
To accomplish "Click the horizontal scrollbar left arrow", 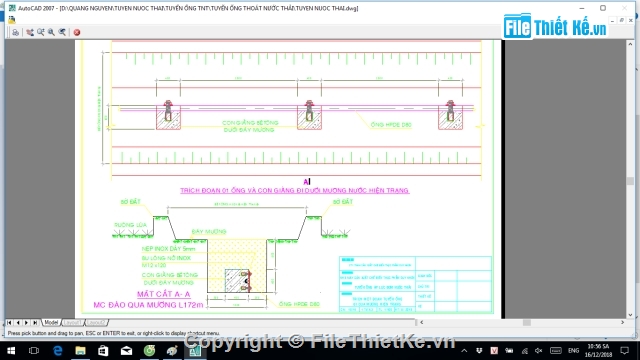I will coord(422,322).
